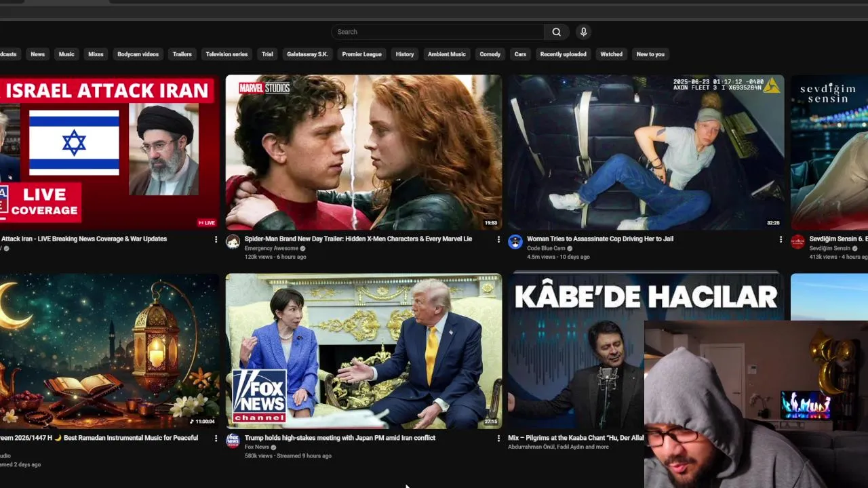868x488 pixels.
Task: Select the Trailers filter chip
Action: pos(182,54)
